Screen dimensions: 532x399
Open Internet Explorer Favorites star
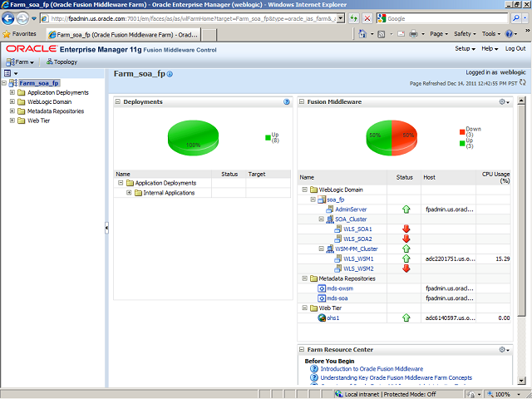point(7,34)
